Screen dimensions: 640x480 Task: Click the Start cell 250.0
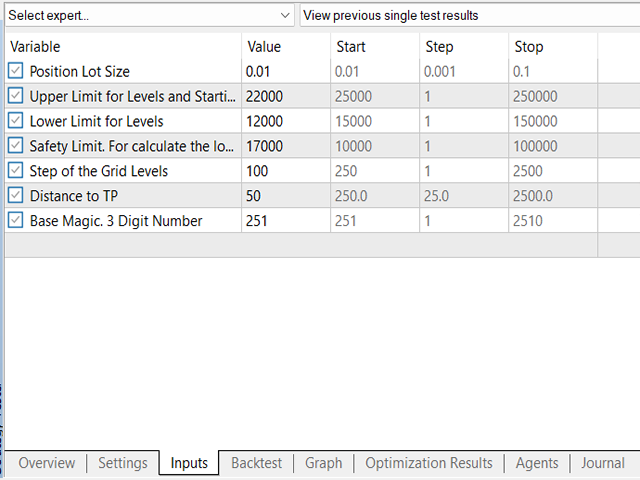(x=375, y=196)
